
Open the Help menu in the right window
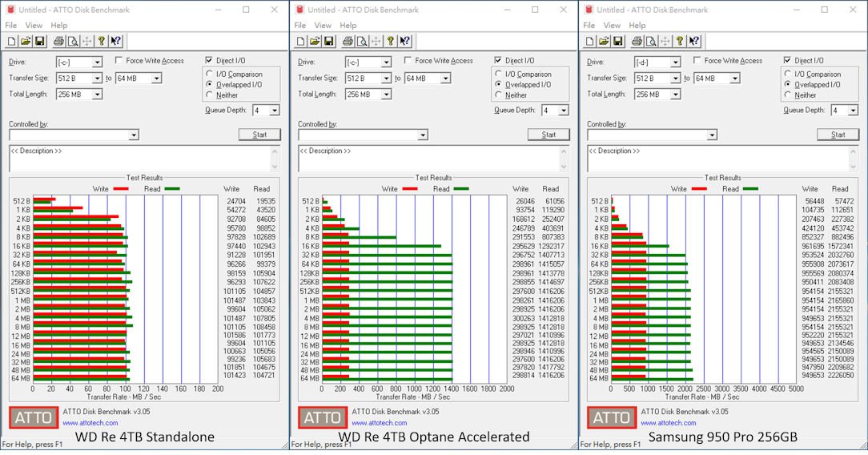pyautogui.click(x=637, y=26)
